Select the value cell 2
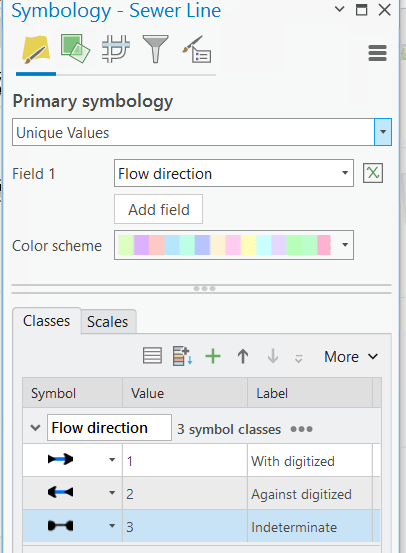 [x=185, y=493]
